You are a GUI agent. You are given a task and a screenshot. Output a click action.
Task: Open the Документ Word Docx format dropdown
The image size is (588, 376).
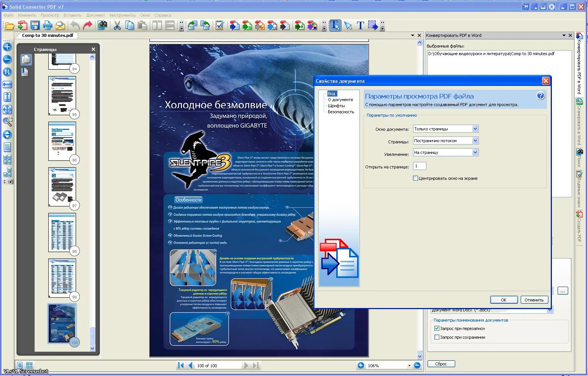pos(550,310)
